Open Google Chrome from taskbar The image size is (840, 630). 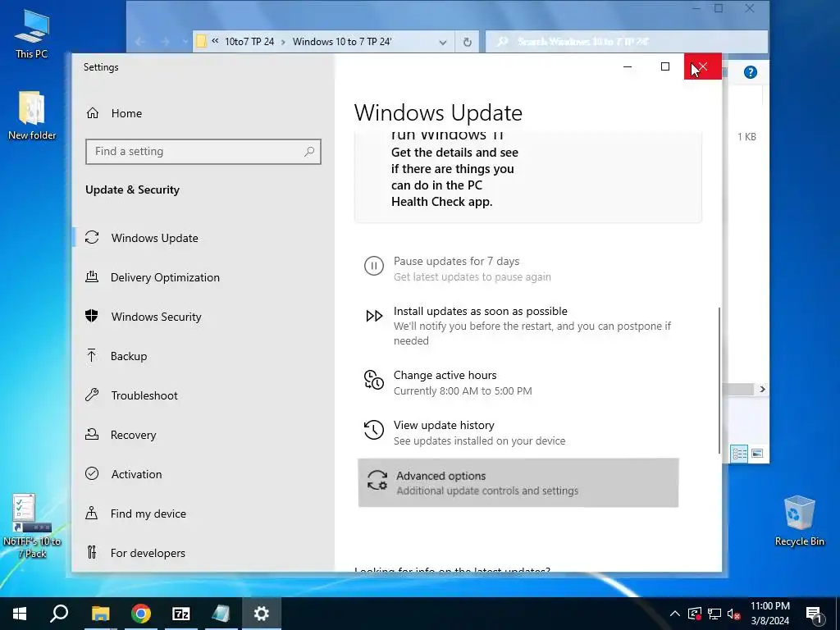[x=140, y=614]
